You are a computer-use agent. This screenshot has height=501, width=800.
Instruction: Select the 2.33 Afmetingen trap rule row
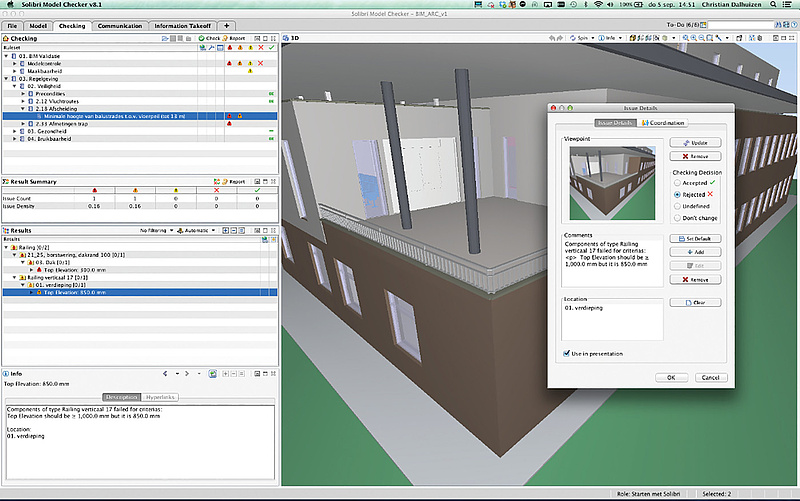[x=140, y=124]
